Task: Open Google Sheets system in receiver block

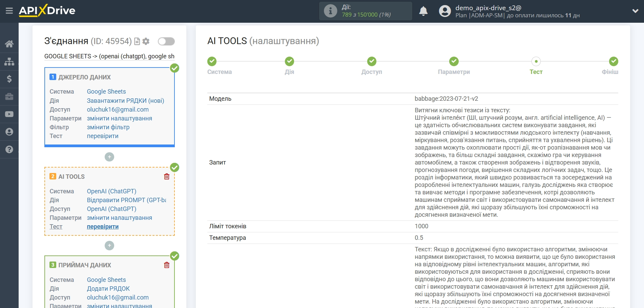Action: [x=106, y=280]
